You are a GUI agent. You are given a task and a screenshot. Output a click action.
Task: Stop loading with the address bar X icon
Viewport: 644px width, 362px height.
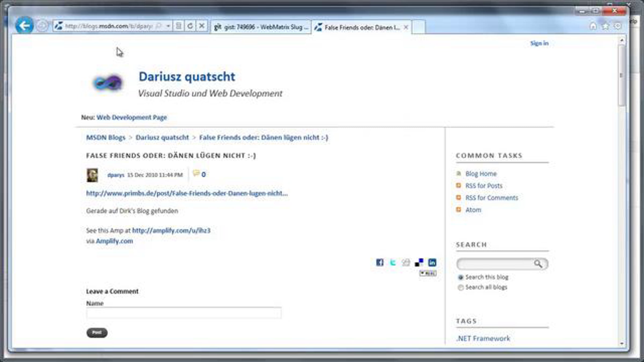pos(202,26)
